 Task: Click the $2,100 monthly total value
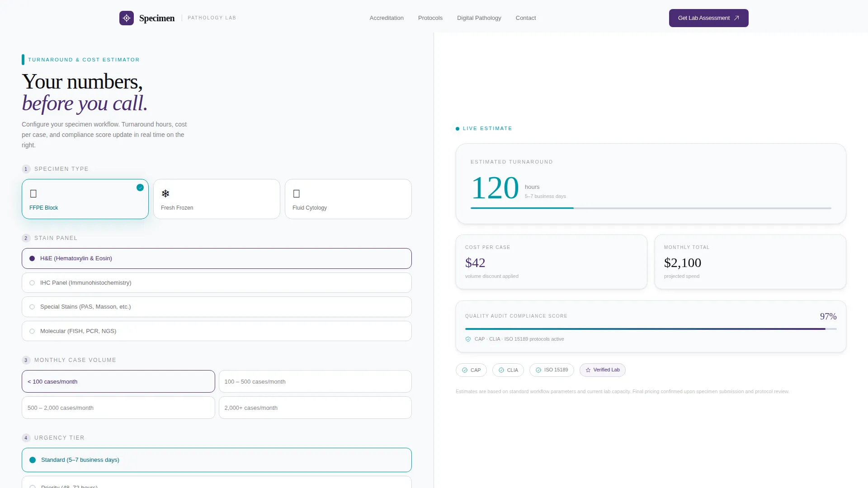[x=683, y=263]
